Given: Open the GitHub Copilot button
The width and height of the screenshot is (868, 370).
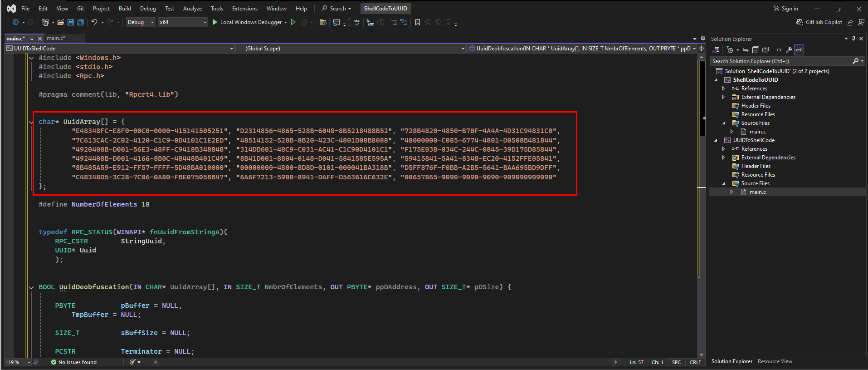Looking at the screenshot, I should 819,22.
